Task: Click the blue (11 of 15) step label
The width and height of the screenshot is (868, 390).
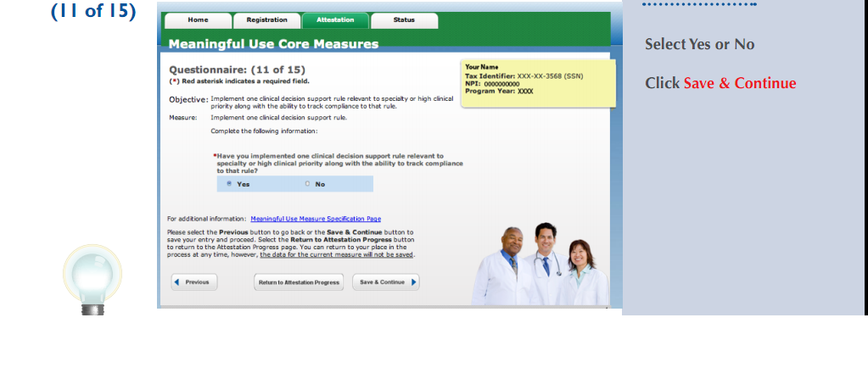Action: 93,12
